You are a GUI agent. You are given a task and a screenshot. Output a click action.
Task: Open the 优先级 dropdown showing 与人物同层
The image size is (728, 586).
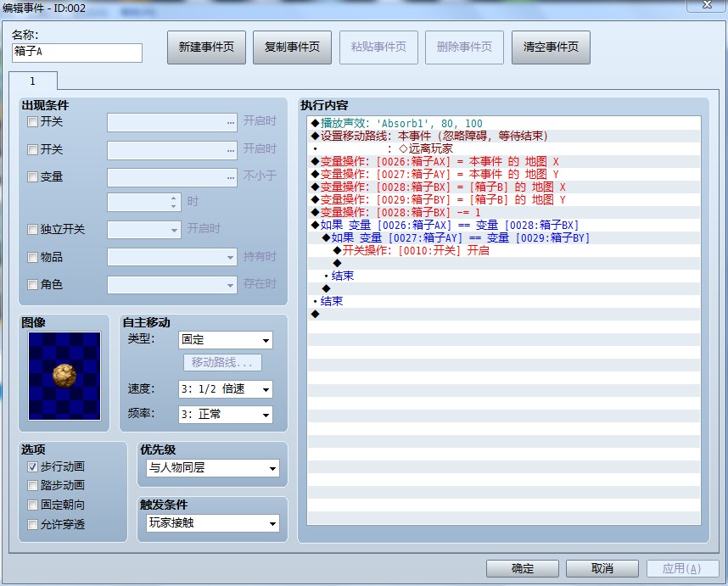[x=213, y=468]
